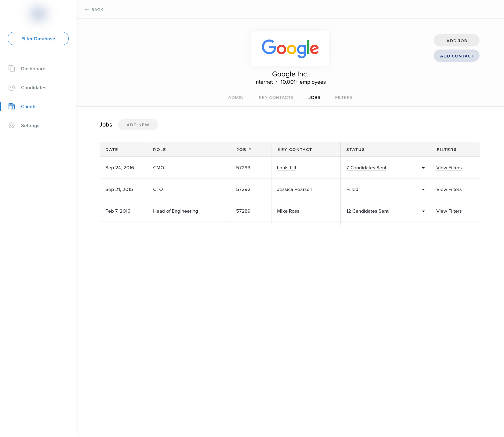Click 12 Candidates Sent status
The width and height of the screenshot is (504, 437).
coord(367,211)
